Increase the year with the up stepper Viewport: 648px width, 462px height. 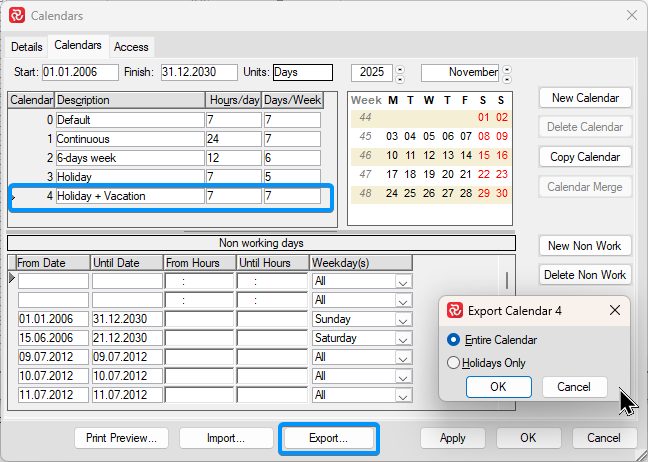(x=400, y=69)
